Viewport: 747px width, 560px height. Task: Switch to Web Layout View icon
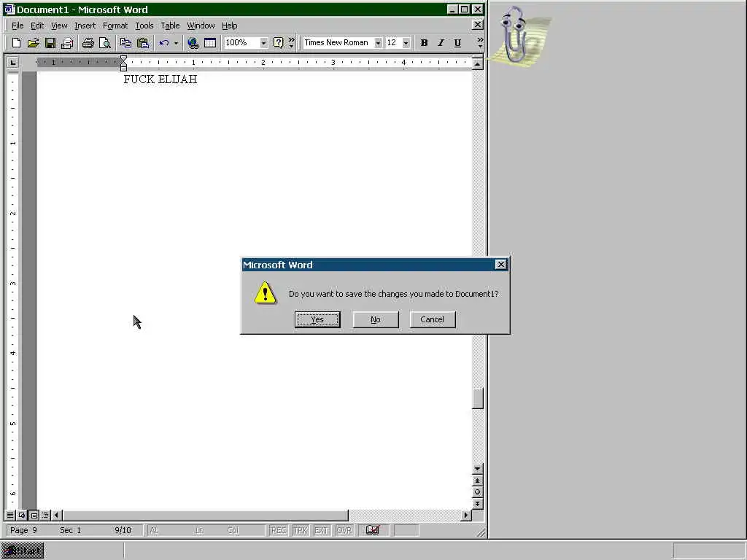coord(22,516)
